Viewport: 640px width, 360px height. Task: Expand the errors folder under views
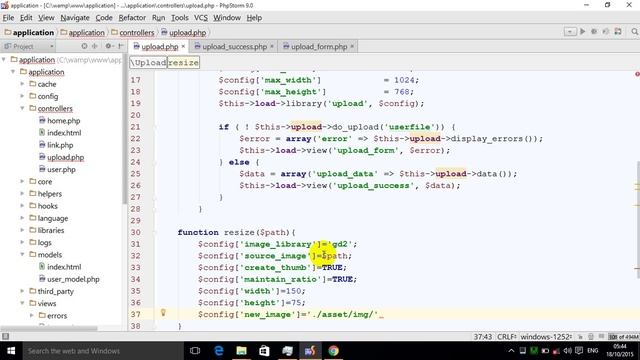tap(31, 316)
